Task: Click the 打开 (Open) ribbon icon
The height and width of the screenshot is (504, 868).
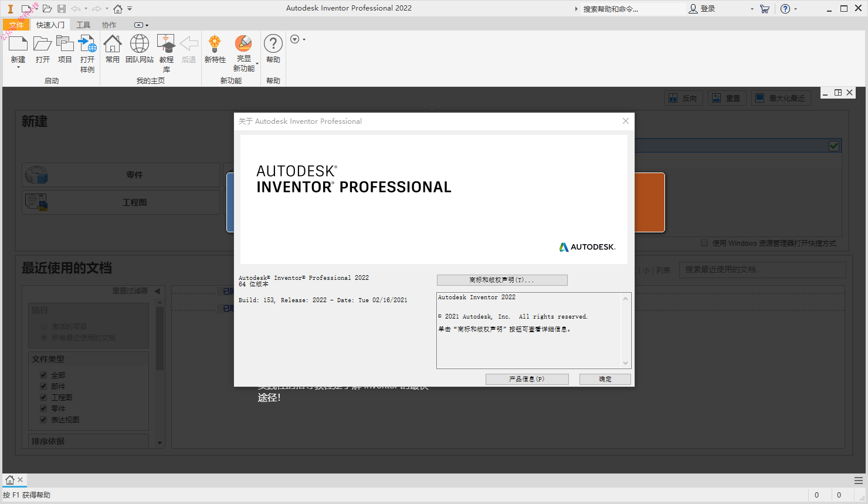Action: [x=42, y=43]
